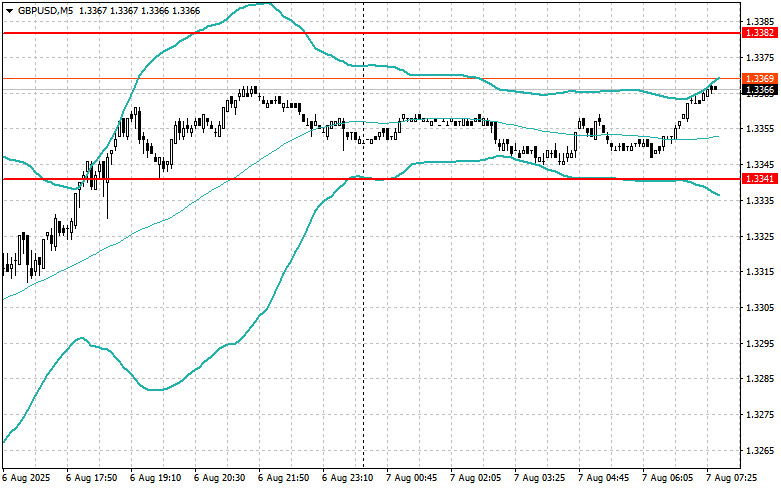The width and height of the screenshot is (781, 489).
Task: Click the 1.3375 price scale value
Action: (760, 58)
